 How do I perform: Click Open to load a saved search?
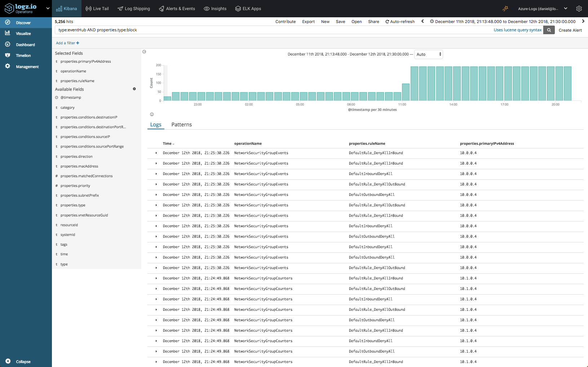click(x=357, y=22)
